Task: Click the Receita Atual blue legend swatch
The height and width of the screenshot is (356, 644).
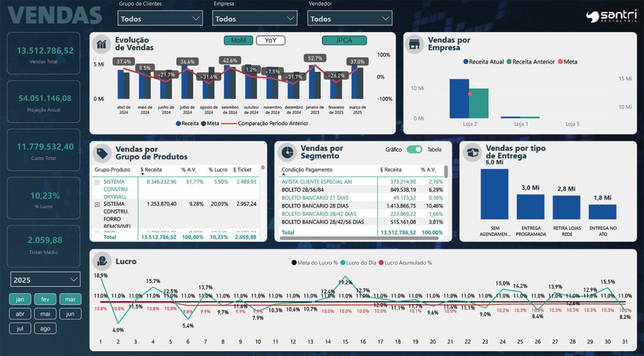Action: 466,62
